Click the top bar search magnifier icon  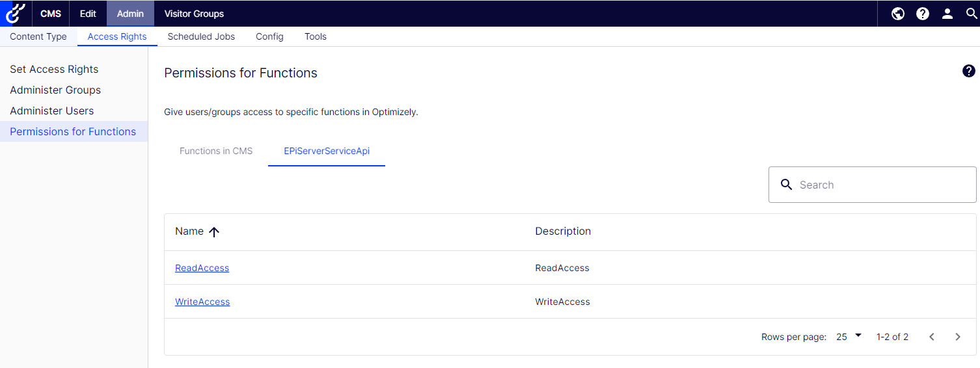pos(972,14)
